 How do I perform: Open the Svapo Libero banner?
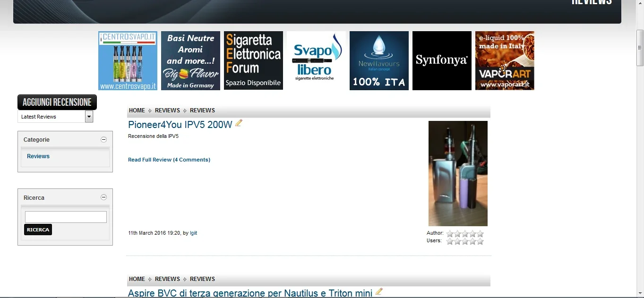[x=316, y=60]
